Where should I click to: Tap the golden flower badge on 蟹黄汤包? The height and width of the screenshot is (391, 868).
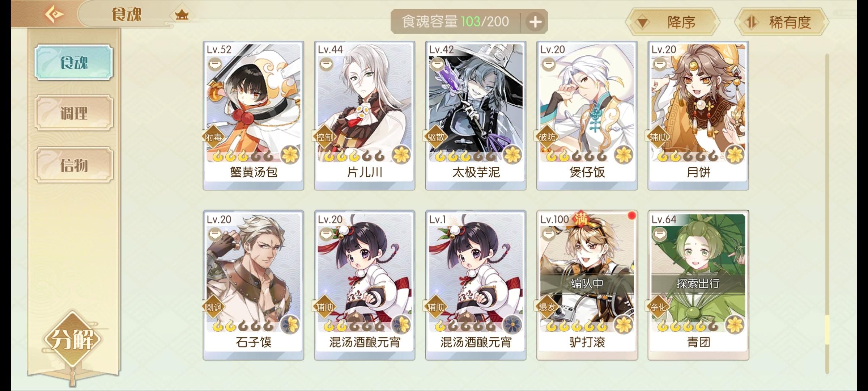[x=290, y=155]
